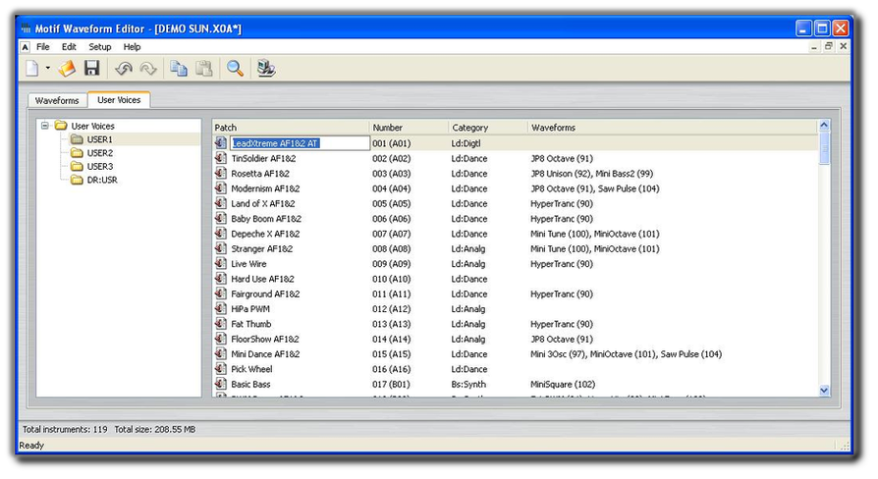The height and width of the screenshot is (479, 878).
Task: Minimize the inner document window
Action: (x=814, y=47)
